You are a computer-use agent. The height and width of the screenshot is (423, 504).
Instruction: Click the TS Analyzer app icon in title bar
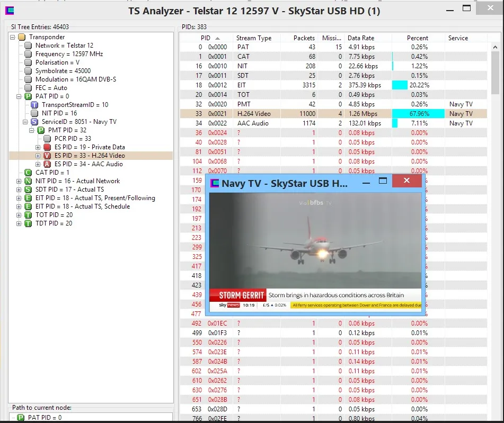pyautogui.click(x=9, y=11)
